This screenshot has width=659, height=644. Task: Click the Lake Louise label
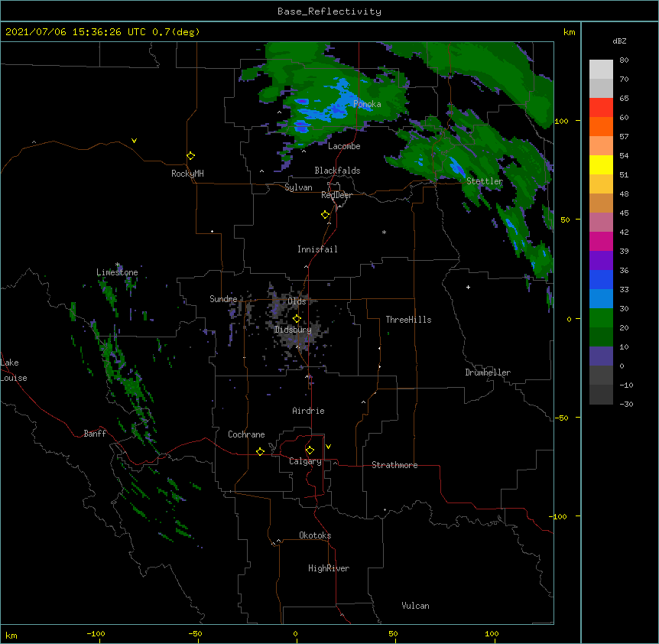tap(14, 370)
